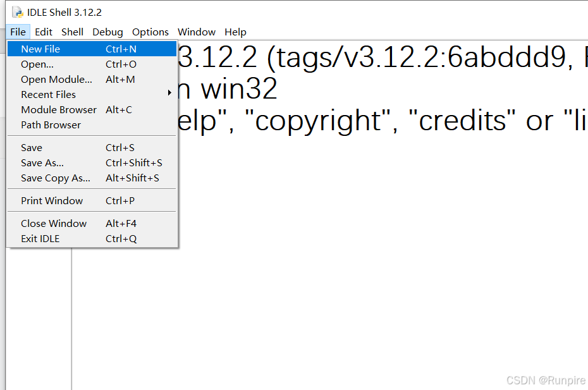Choose Save As... entry

(92, 162)
